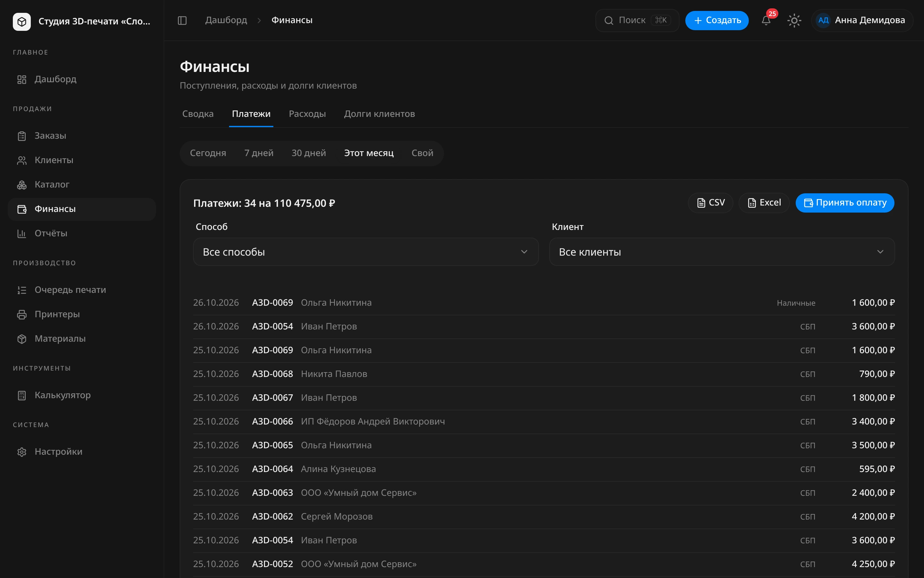Screen dimensions: 924x578
Task: Switch to the Сводка tab
Action: pos(198,114)
